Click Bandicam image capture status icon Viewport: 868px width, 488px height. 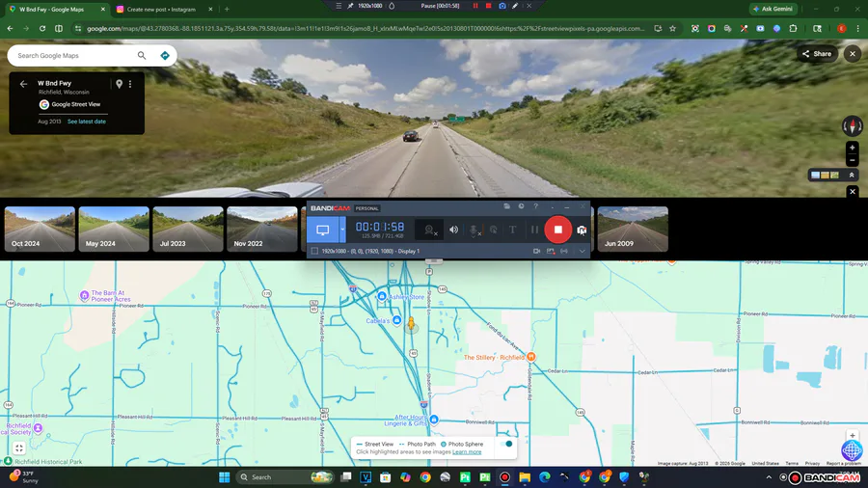click(x=551, y=251)
